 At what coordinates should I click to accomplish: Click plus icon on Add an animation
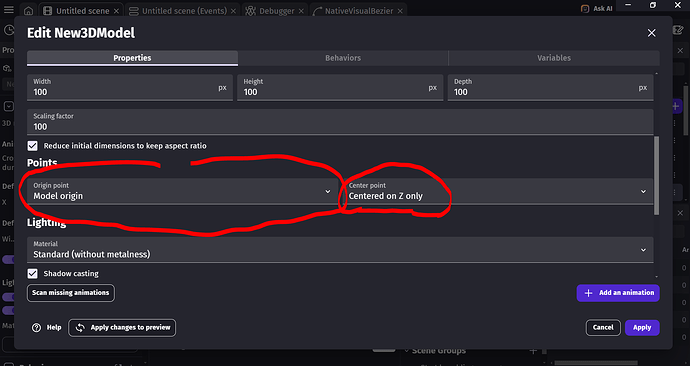588,293
